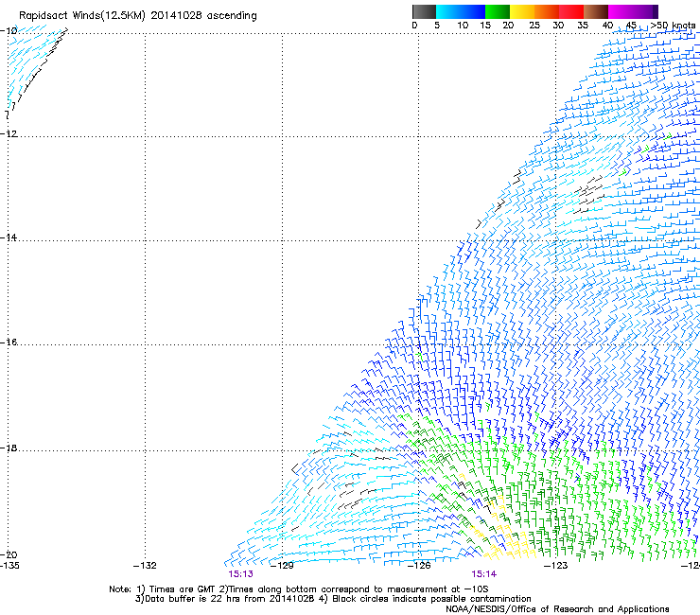Click the -135 longitude axis label
This screenshot has width=700, height=615.
(9, 566)
